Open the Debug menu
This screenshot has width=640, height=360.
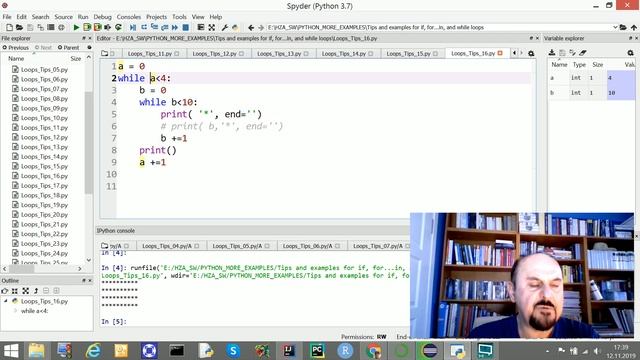tap(102, 17)
